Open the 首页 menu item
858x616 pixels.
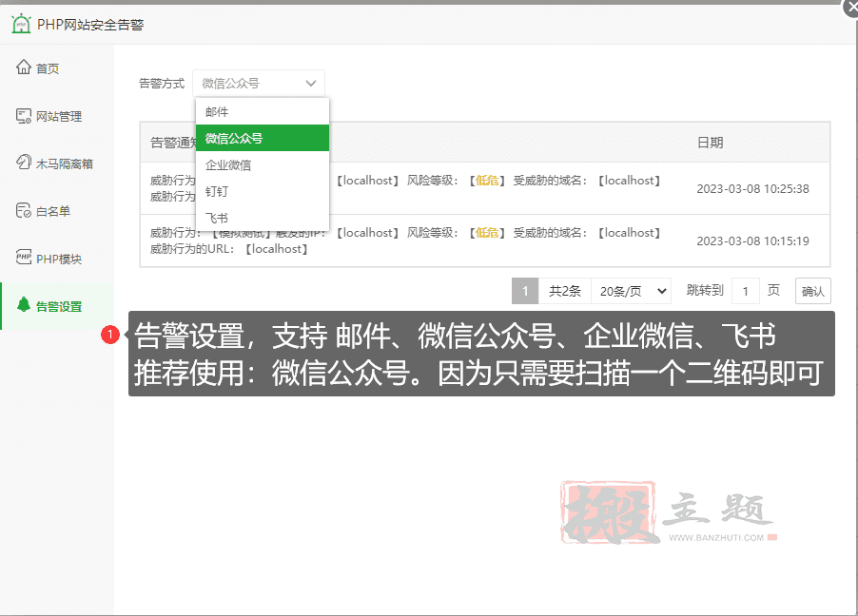57,68
